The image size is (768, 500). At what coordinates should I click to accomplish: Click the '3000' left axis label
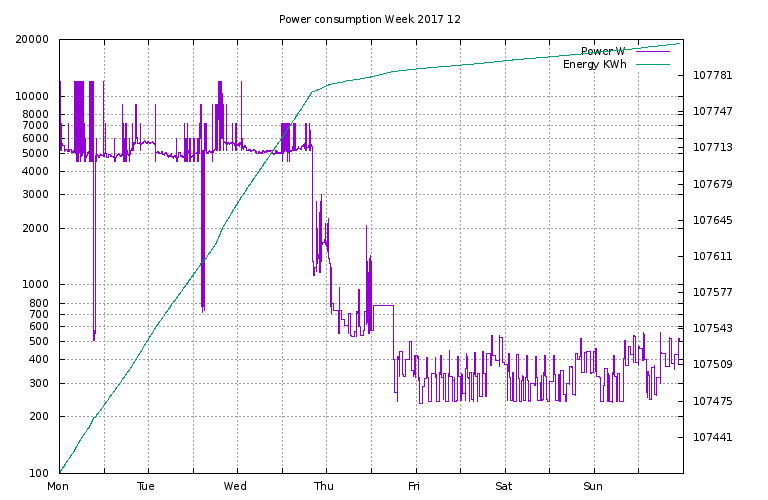(35, 194)
